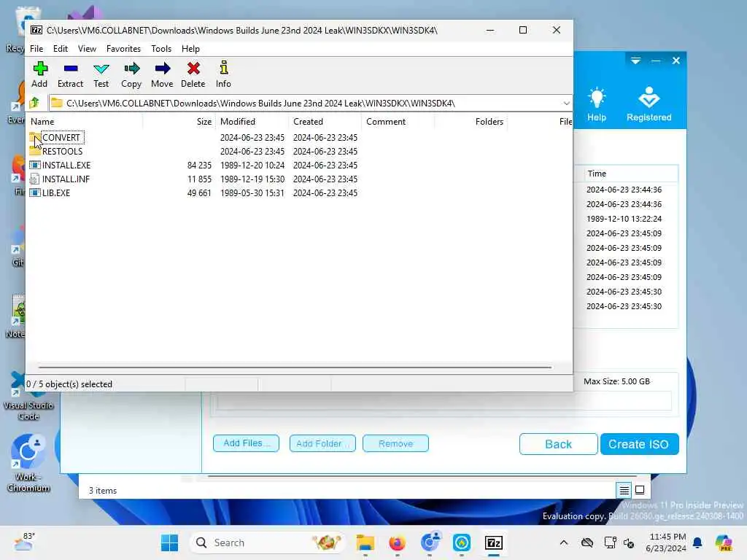Open Firefox from taskbar
747x560 pixels.
397,542
